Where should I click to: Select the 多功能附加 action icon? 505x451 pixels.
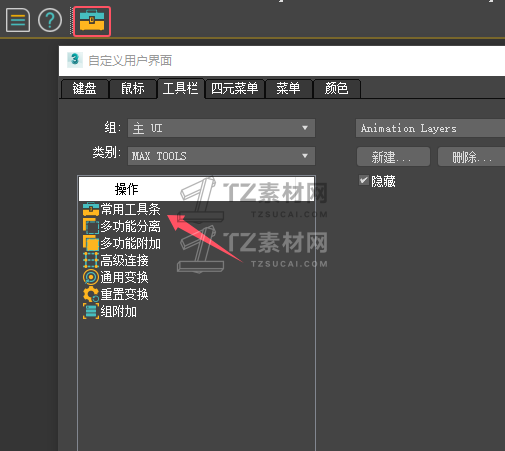point(91,243)
